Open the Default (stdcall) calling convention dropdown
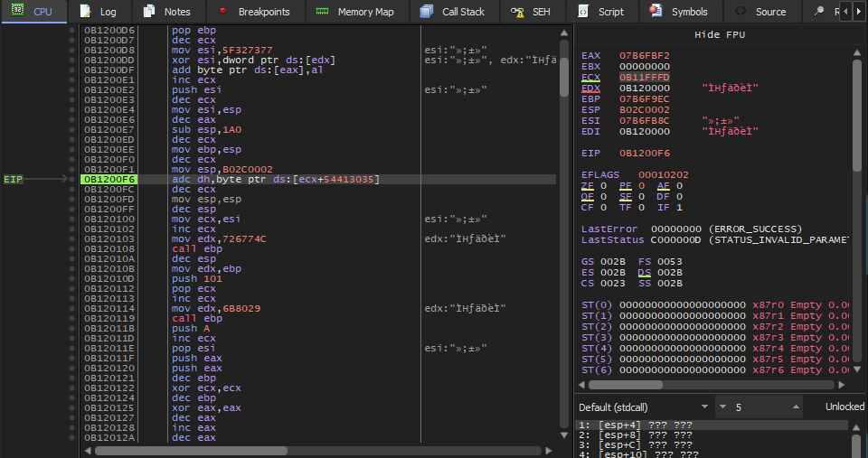Screen dimensions: 868x458 click(643, 407)
